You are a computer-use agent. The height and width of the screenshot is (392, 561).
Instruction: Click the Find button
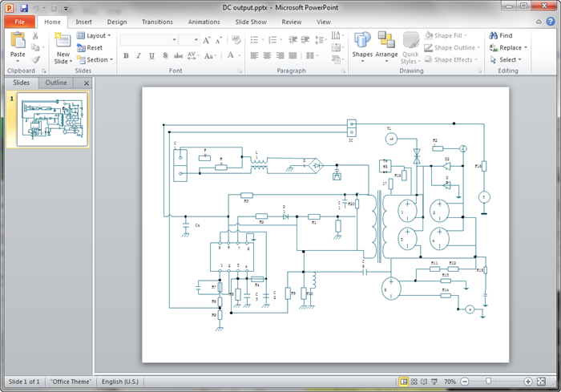tap(502, 35)
